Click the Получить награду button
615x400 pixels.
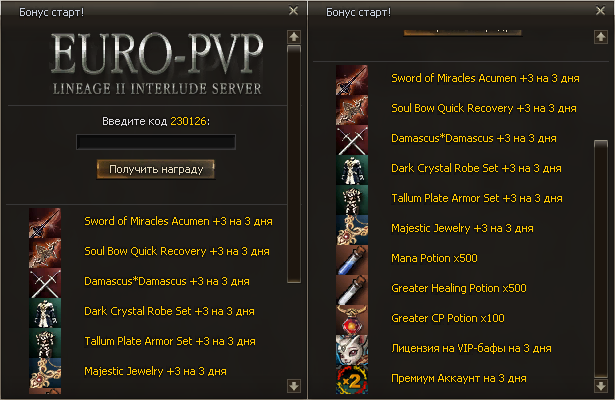tap(156, 169)
